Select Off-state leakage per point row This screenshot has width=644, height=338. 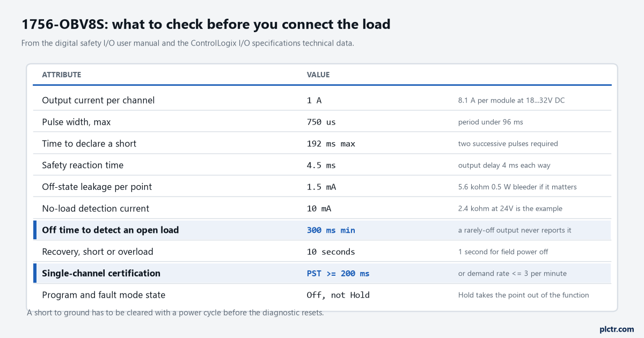(322, 187)
